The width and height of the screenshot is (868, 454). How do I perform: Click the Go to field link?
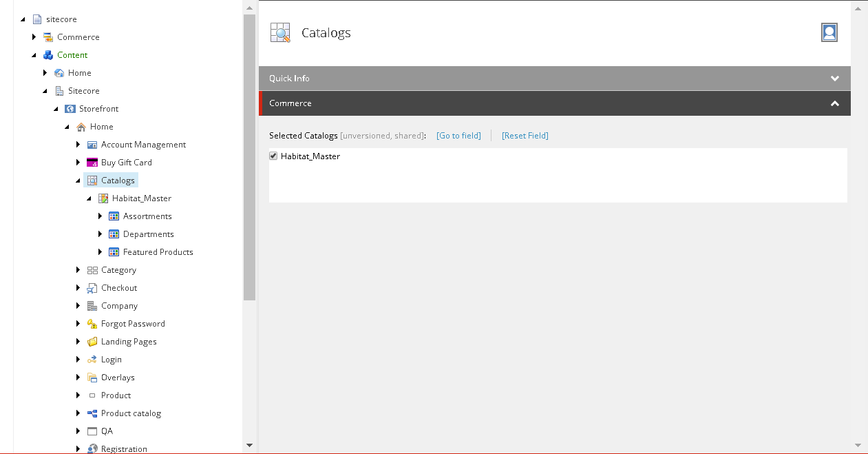click(458, 135)
